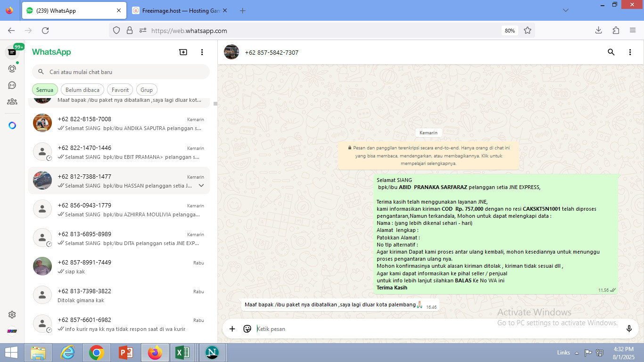Image resolution: width=644 pixels, height=362 pixels.
Task: Open the Status updates icon
Action: pyautogui.click(x=12, y=68)
